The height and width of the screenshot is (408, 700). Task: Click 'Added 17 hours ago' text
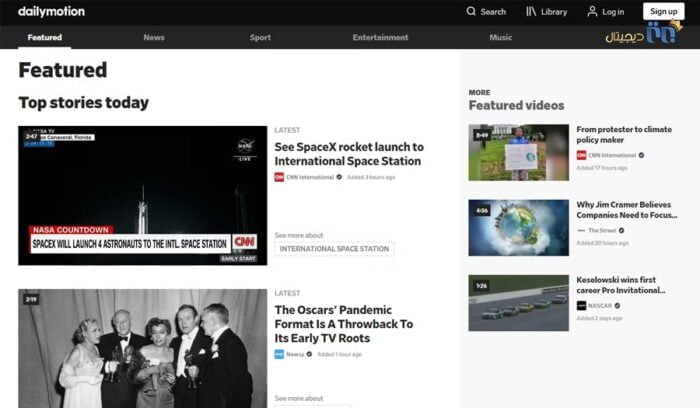[x=602, y=168]
